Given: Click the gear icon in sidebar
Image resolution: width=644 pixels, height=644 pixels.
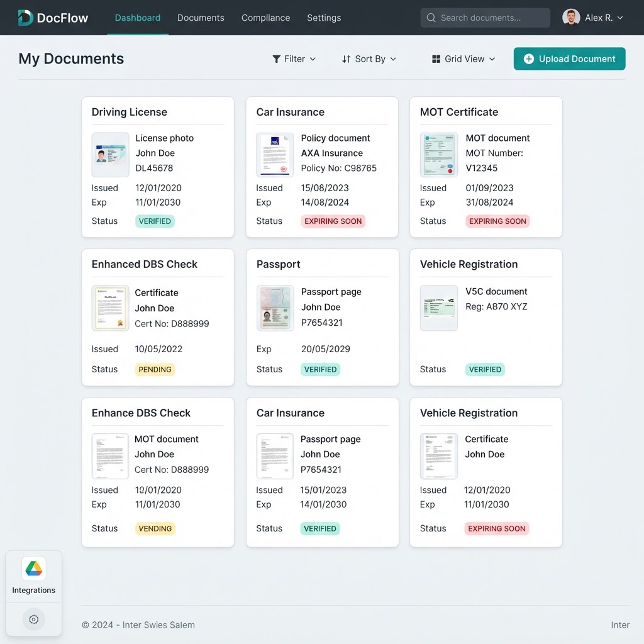Looking at the screenshot, I should (34, 619).
